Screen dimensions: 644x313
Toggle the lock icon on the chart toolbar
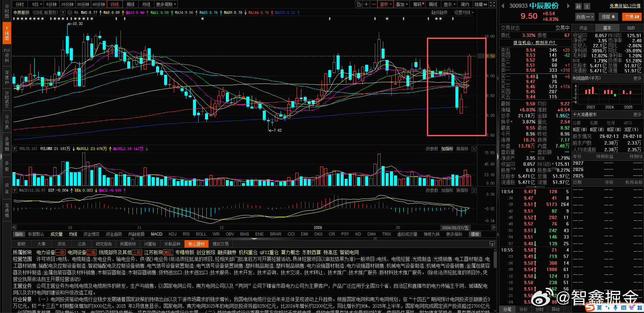(x=359, y=4)
